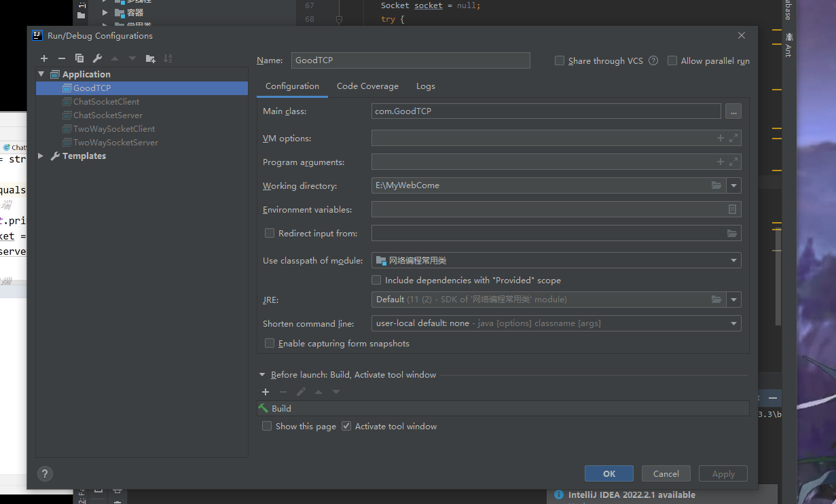Expand the Templates tree node

41,156
